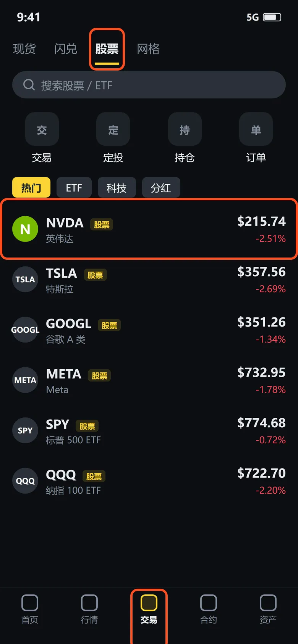The image size is (298, 644).
Task: Select the ETF filter chip
Action: click(x=74, y=187)
